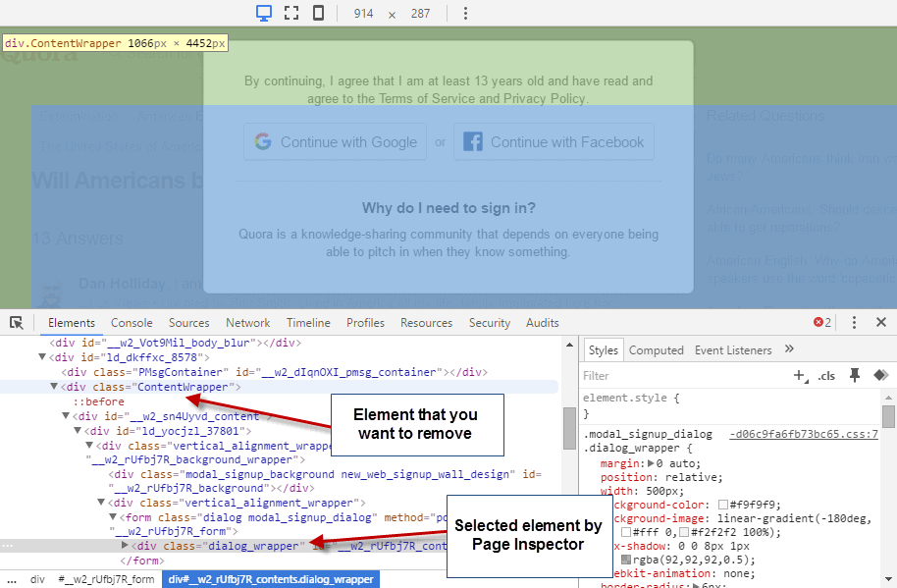This screenshot has width=897, height=588.
Task: Select the Computed sidebar tab
Action: pyautogui.click(x=657, y=350)
